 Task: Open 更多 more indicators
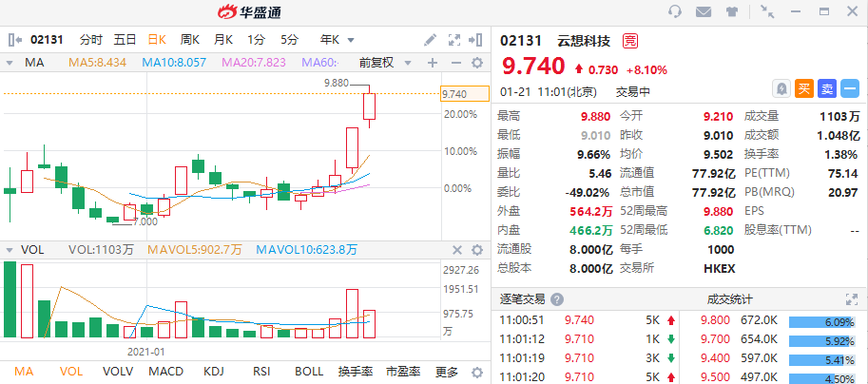click(447, 372)
